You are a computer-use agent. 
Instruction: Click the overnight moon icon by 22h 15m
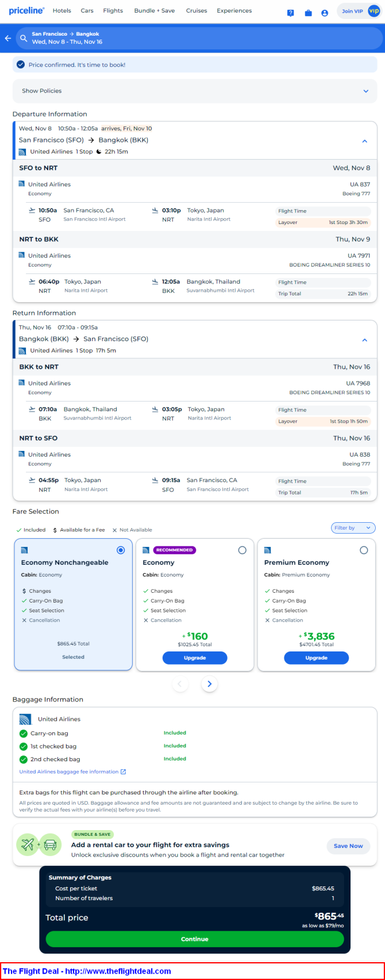[99, 152]
